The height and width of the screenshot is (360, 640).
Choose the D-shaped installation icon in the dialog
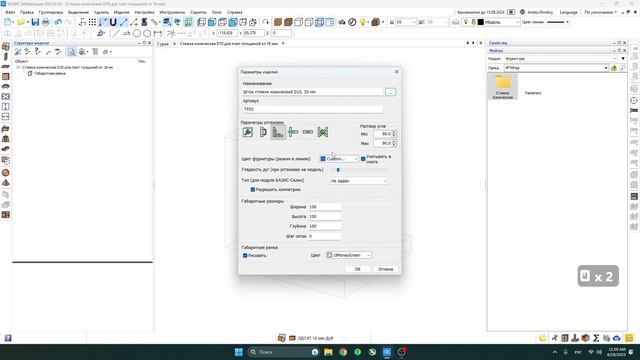click(x=263, y=132)
